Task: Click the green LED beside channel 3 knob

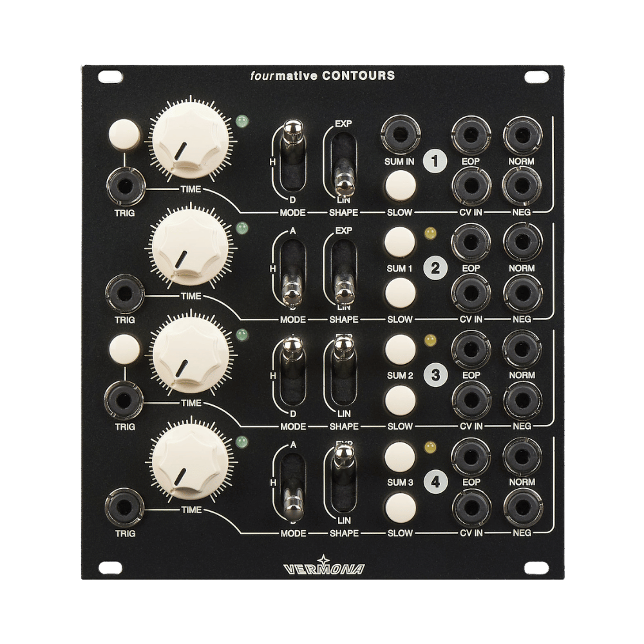Action: [x=242, y=335]
